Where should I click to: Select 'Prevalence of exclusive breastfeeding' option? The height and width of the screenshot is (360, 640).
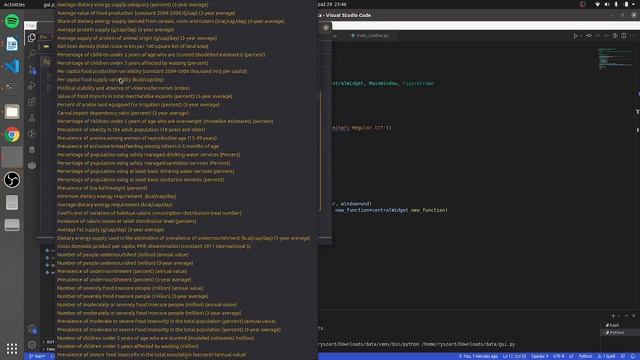tap(138, 146)
